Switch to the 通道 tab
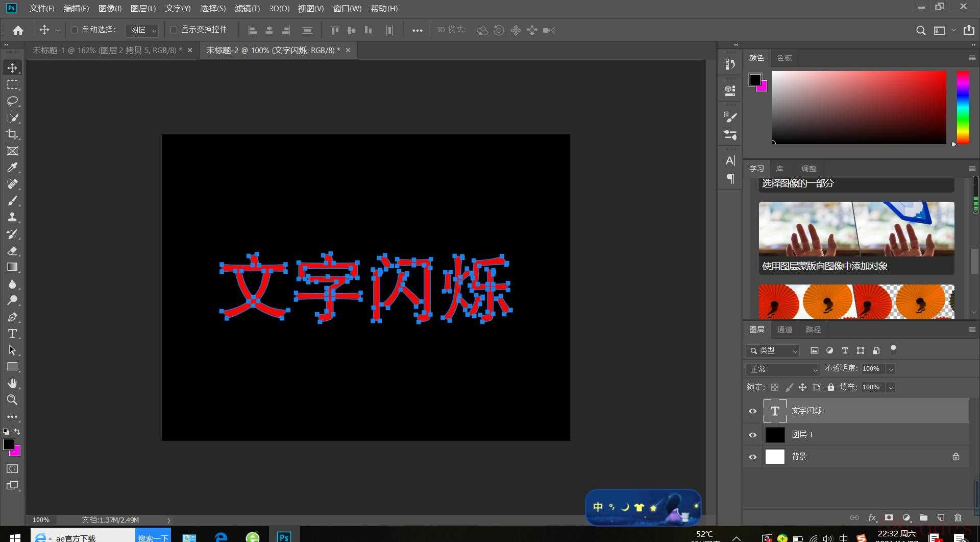 point(785,329)
